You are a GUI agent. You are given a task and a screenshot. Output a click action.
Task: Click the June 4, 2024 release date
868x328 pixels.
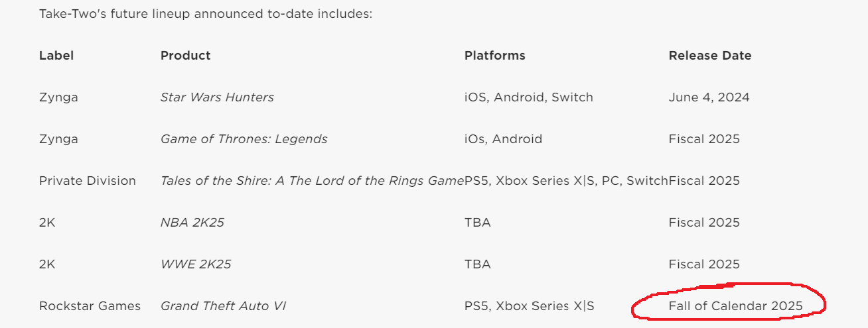pos(709,97)
